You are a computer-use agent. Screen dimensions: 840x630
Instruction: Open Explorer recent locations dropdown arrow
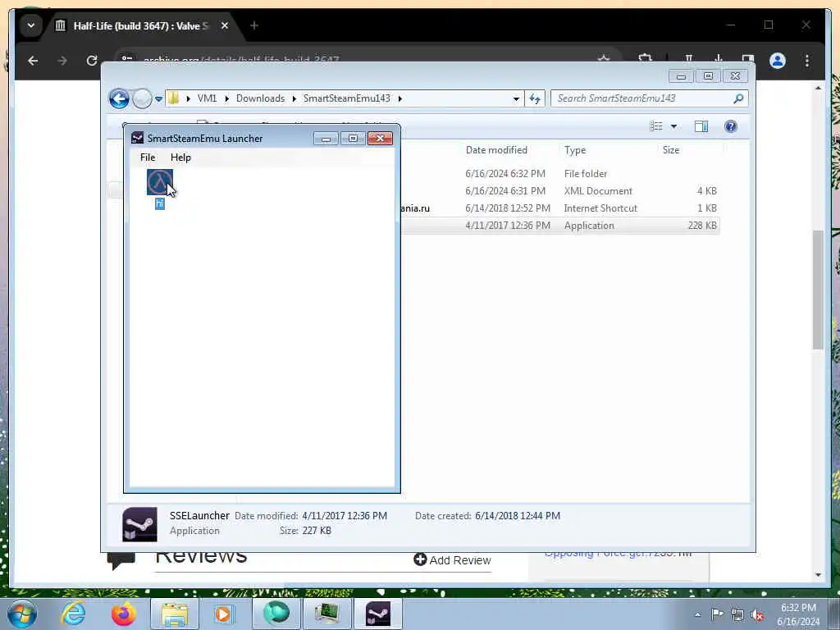pos(158,99)
